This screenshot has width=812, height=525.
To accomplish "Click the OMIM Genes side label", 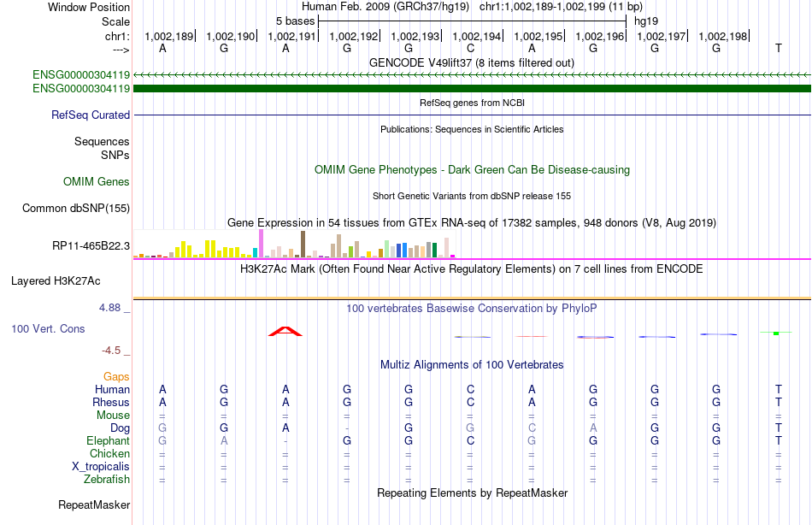I will [x=97, y=181].
